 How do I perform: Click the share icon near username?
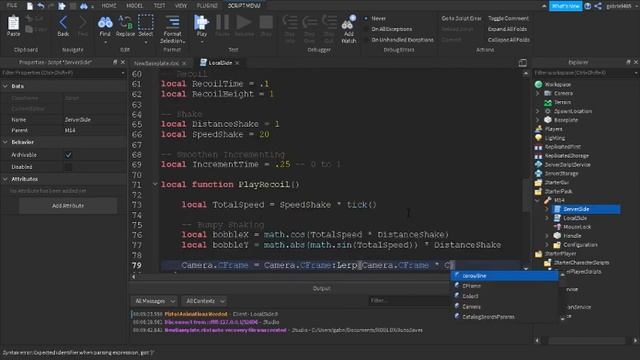point(598,6)
